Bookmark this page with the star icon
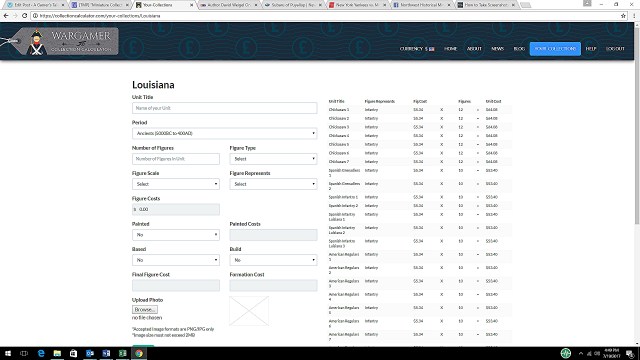Image resolution: width=640 pixels, height=360 pixels. [x=623, y=16]
